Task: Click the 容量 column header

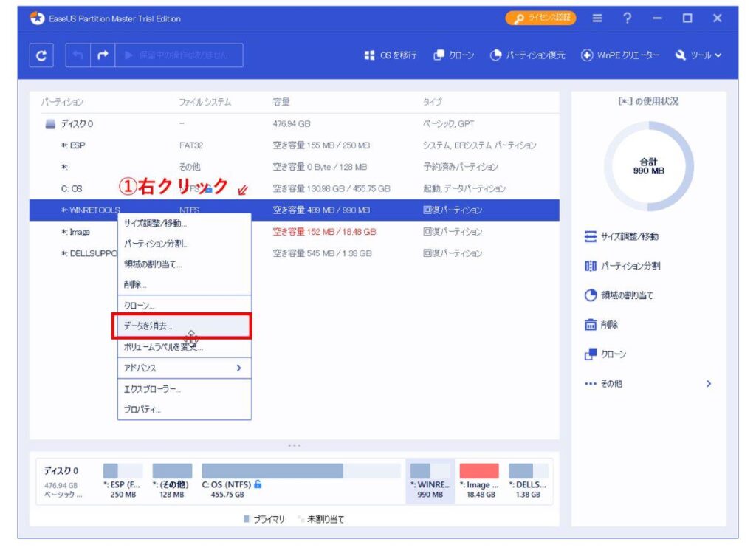Action: pyautogui.click(x=281, y=102)
